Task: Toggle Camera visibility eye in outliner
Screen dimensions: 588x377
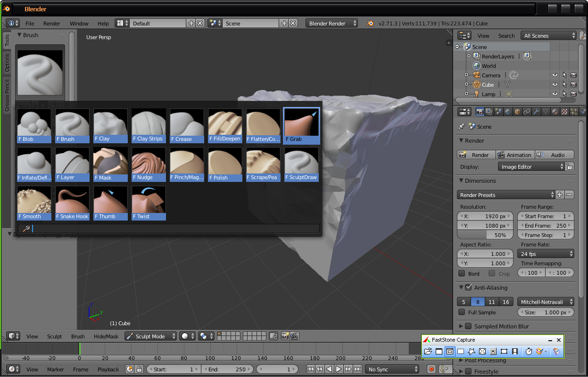Action: 555,75
